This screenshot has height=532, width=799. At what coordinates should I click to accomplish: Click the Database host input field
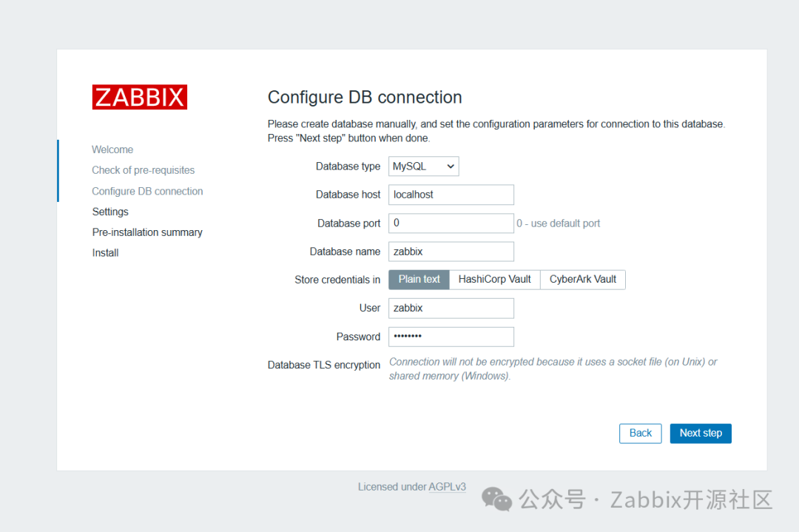451,195
